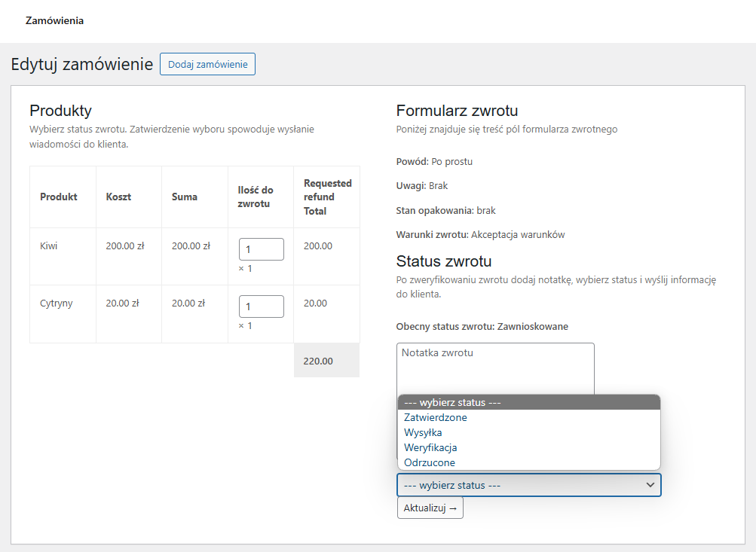The height and width of the screenshot is (552, 756).
Task: Click the 220.00 refund total cell
Action: point(318,361)
